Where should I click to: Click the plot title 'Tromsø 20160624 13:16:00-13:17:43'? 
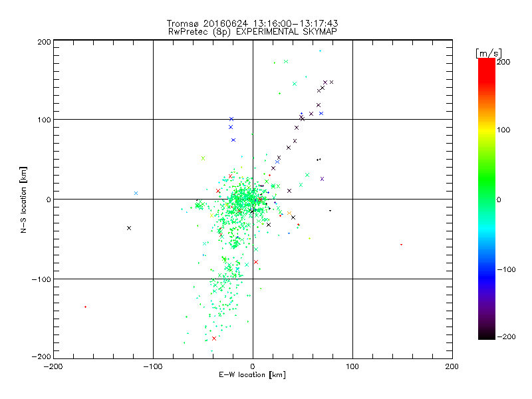252,23
